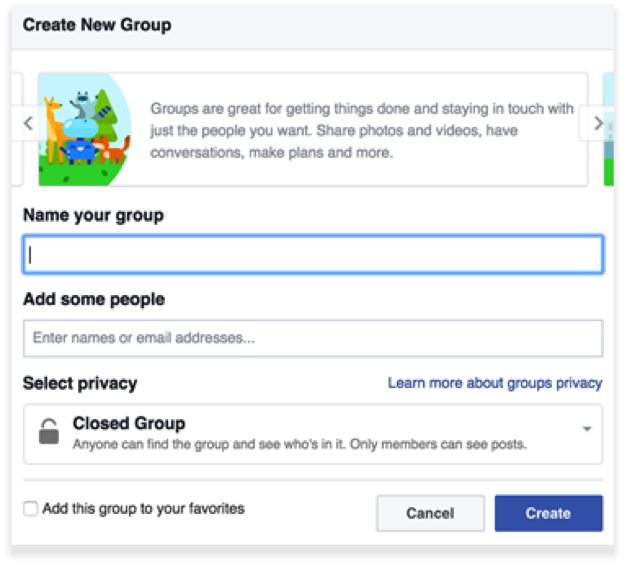Click the partially visible next banner card
The height and width of the screenshot is (565, 626).
(609, 129)
